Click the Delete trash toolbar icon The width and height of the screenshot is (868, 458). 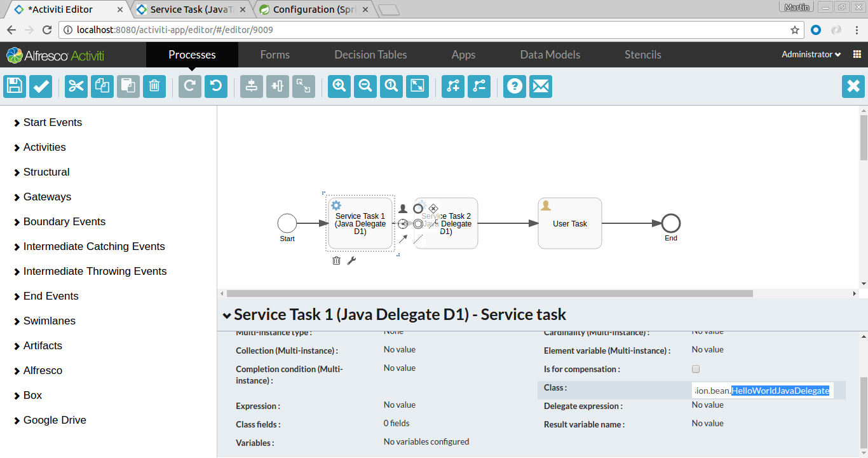(x=154, y=87)
